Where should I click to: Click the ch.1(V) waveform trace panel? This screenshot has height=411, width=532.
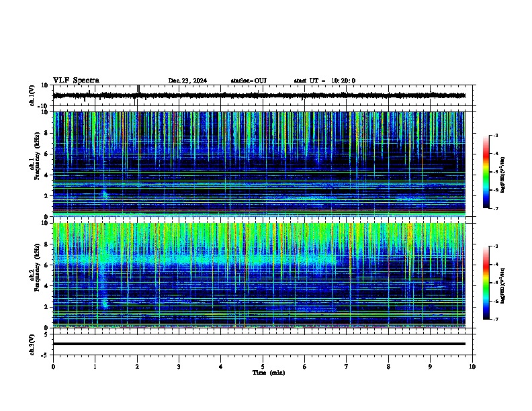click(x=263, y=95)
